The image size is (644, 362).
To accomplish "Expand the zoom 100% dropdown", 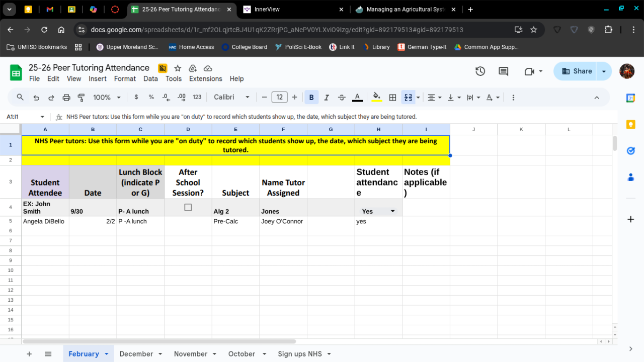I will tap(107, 98).
